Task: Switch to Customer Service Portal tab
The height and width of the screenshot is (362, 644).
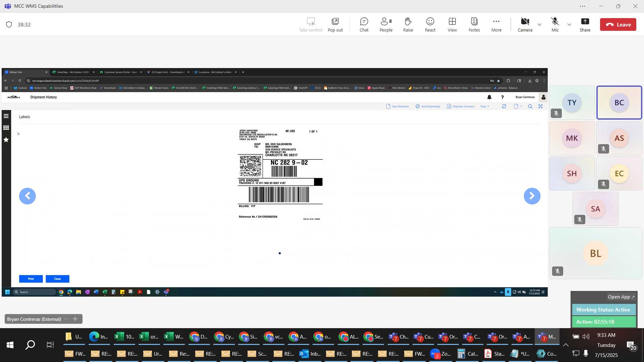Action: 120,72
